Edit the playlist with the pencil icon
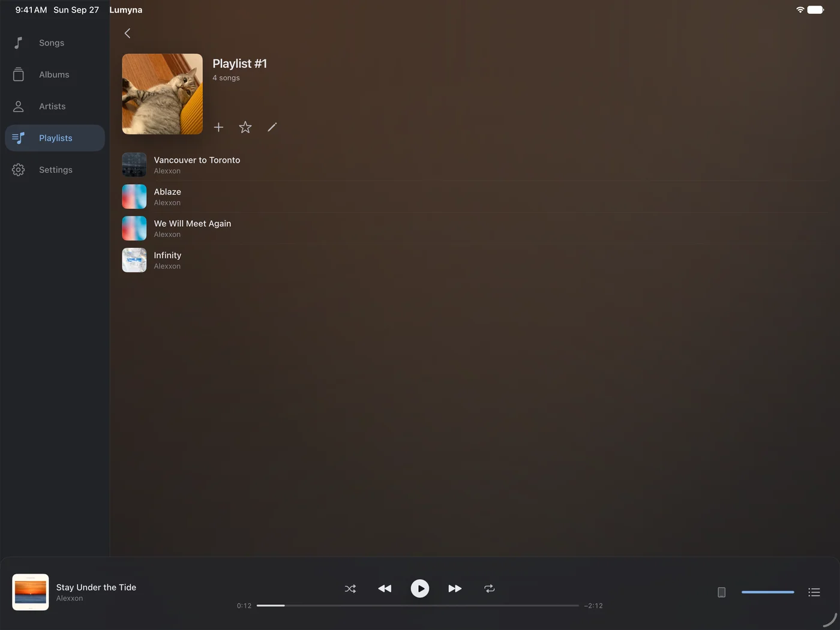This screenshot has width=840, height=630. tap(272, 127)
